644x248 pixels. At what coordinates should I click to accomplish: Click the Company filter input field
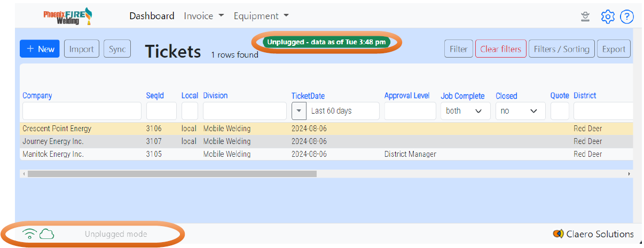pos(82,111)
